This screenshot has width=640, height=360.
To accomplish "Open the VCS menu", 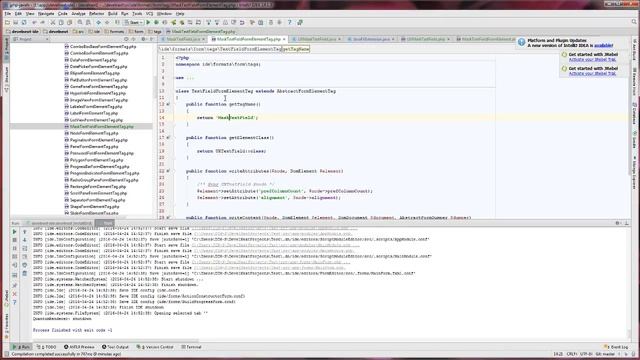I will (x=149, y=13).
